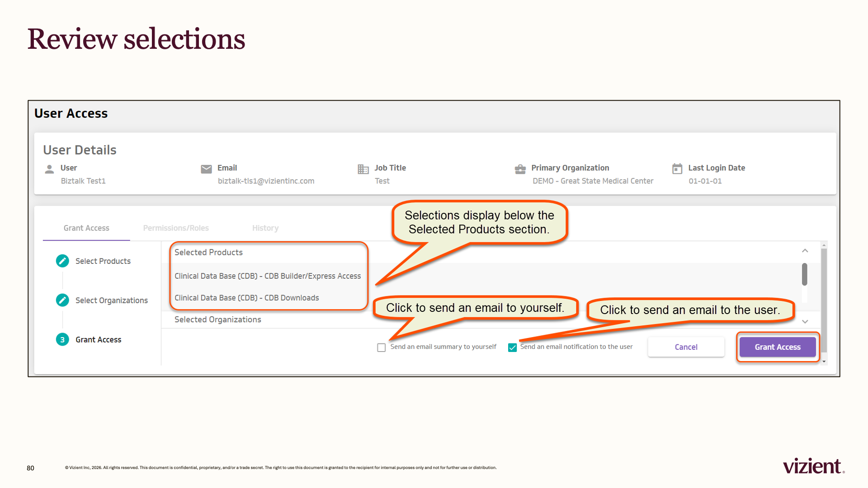The width and height of the screenshot is (868, 488).
Task: Open the Permissions/Roles tab
Action: point(176,228)
